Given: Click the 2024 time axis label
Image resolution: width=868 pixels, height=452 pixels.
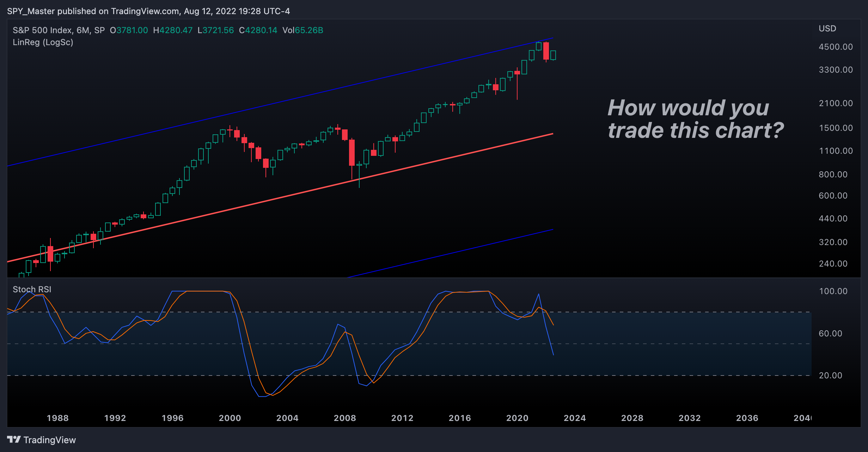Looking at the screenshot, I should click(575, 418).
